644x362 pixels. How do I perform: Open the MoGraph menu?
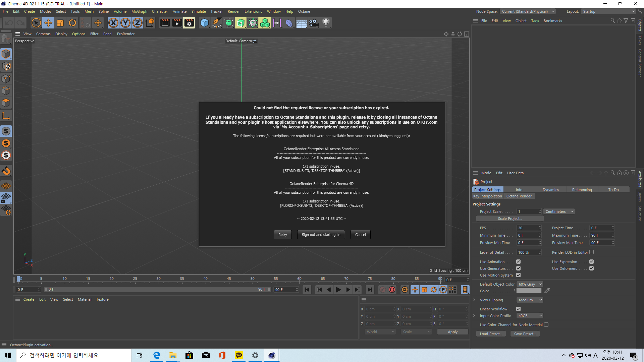click(x=139, y=11)
